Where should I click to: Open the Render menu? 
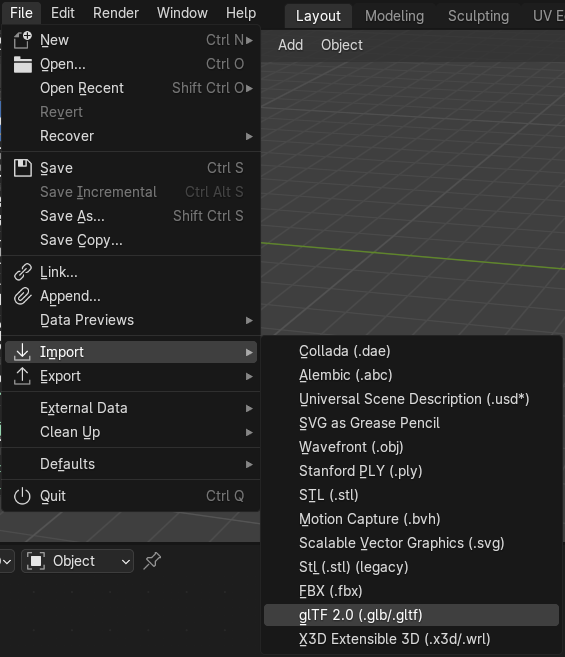116,13
